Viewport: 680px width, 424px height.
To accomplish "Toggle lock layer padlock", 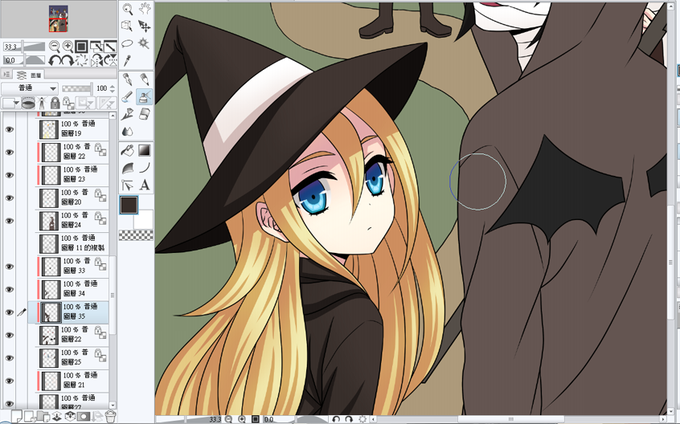I will (55, 103).
